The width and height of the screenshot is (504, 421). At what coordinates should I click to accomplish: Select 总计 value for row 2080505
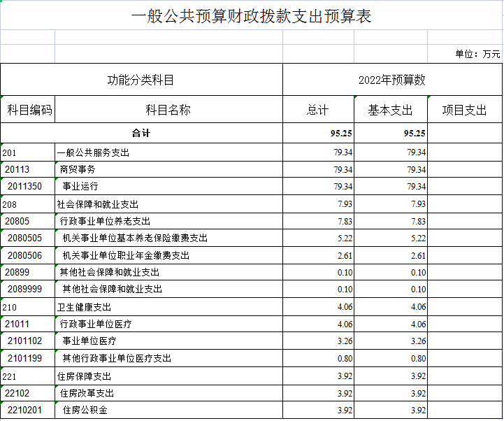pos(318,238)
